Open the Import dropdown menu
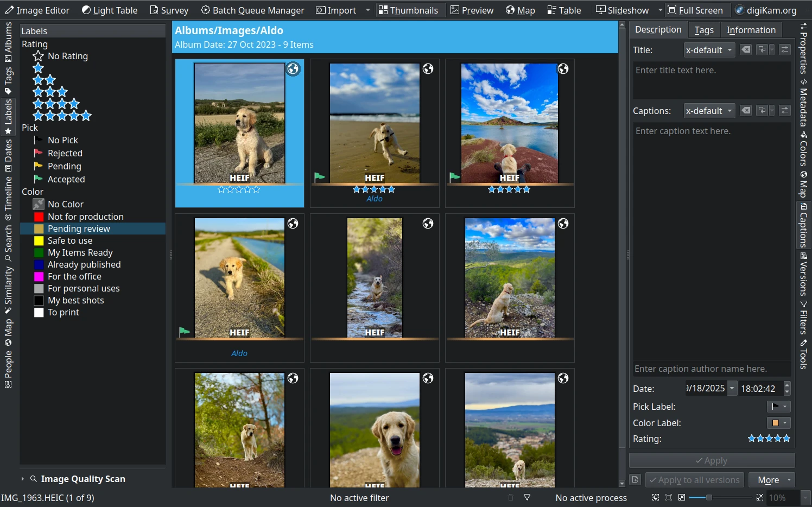 (367, 10)
